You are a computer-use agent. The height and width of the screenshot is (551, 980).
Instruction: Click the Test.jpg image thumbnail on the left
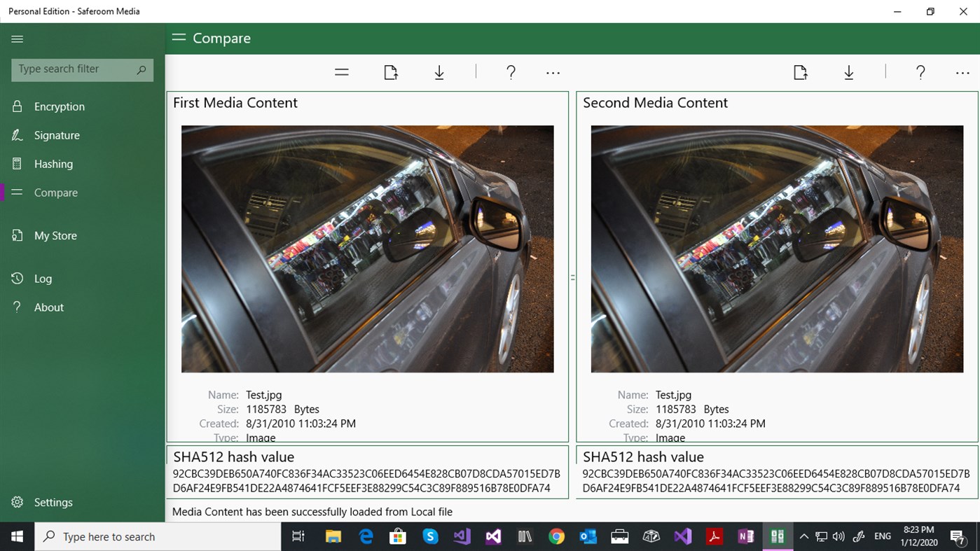(367, 248)
